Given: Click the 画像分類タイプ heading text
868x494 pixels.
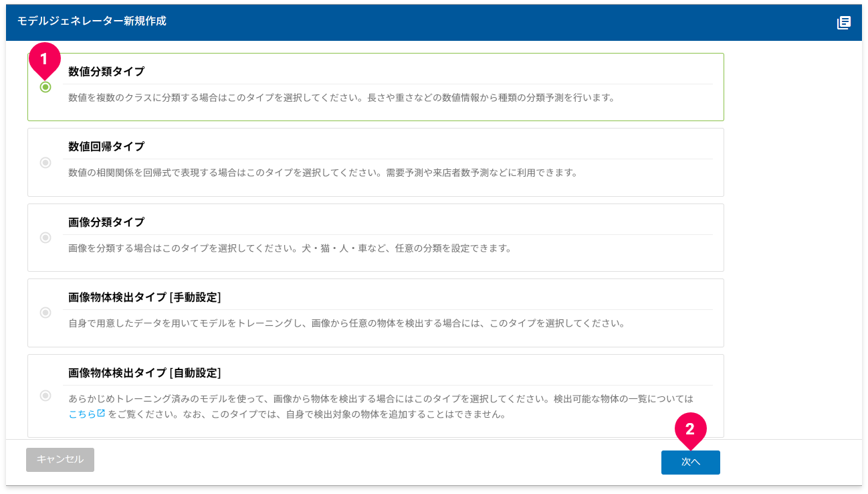Looking at the screenshot, I should (106, 222).
